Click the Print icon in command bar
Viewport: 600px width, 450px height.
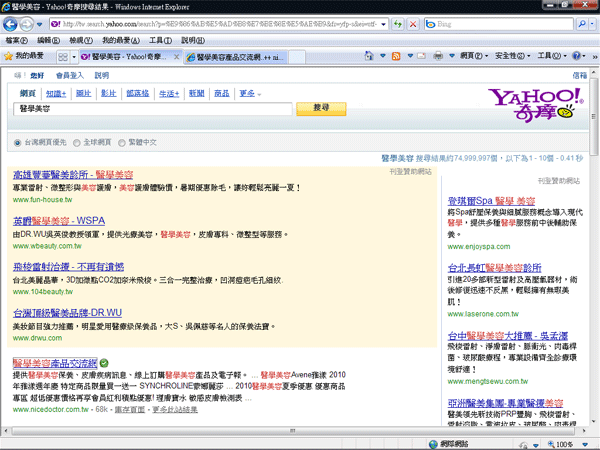[438, 57]
